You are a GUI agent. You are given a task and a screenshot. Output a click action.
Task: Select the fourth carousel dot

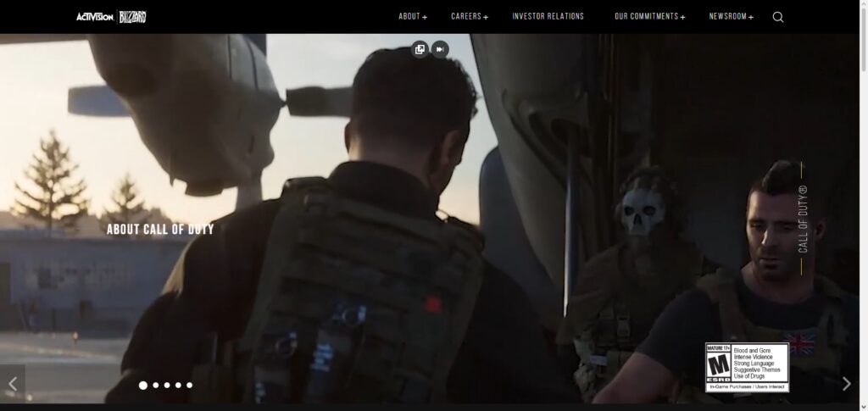[x=178, y=385]
